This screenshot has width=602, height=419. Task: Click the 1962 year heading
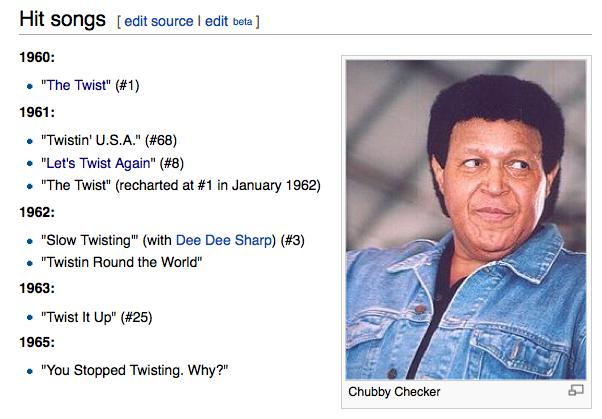(x=37, y=213)
